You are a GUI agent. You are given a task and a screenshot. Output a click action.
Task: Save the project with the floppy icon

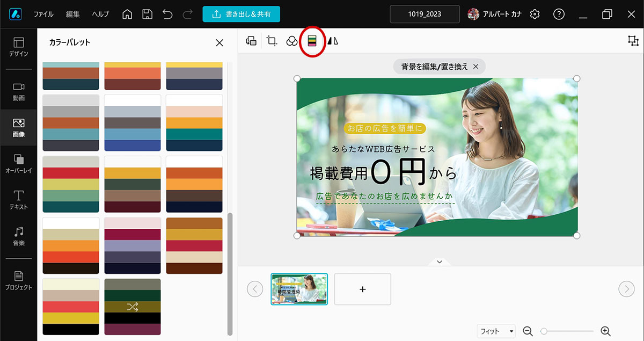point(147,14)
